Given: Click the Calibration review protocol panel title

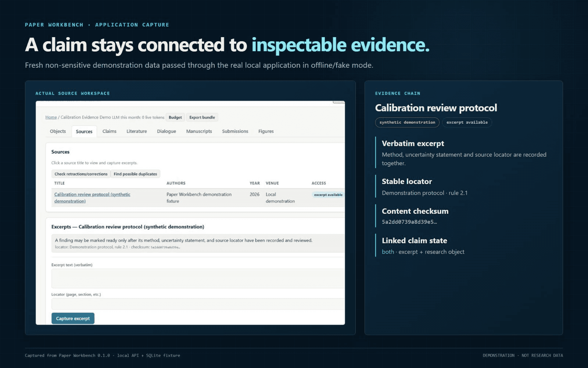Looking at the screenshot, I should 436,108.
